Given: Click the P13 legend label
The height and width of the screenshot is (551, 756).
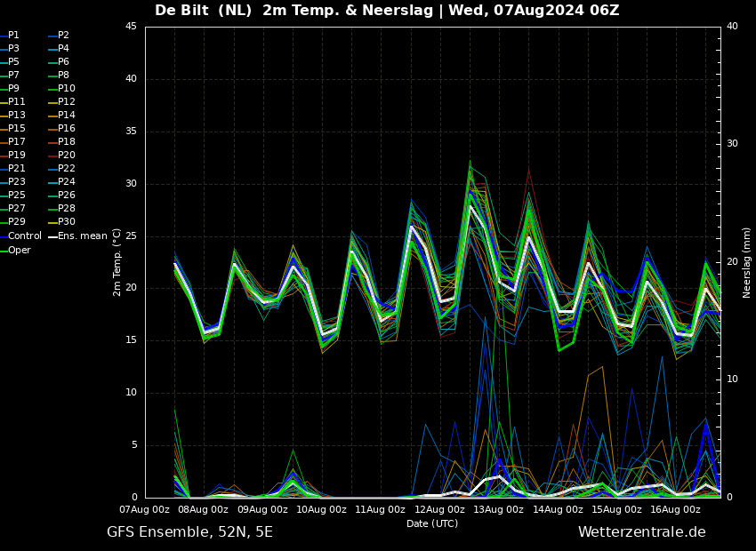Looking at the screenshot, I should pos(16,116).
